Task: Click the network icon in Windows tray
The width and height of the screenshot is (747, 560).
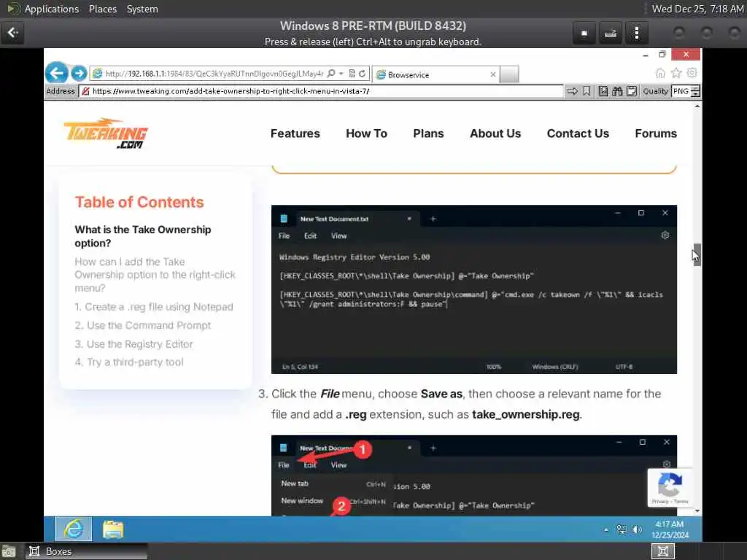Action: coord(622,529)
